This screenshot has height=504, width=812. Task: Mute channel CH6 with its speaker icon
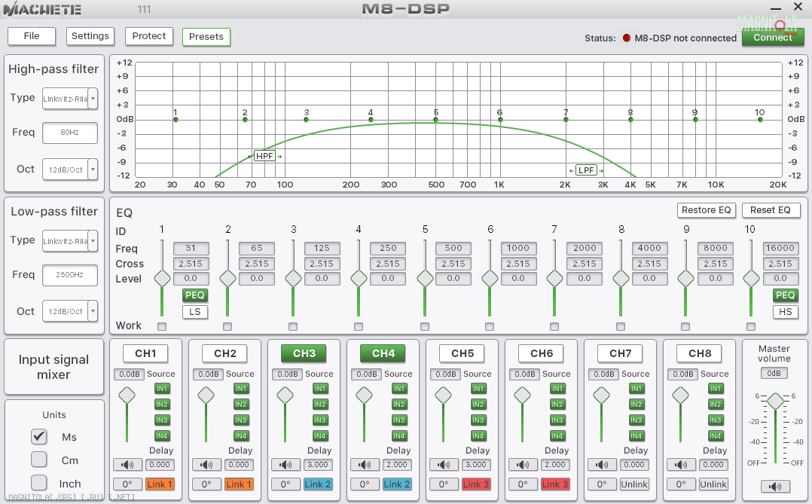tap(523, 465)
